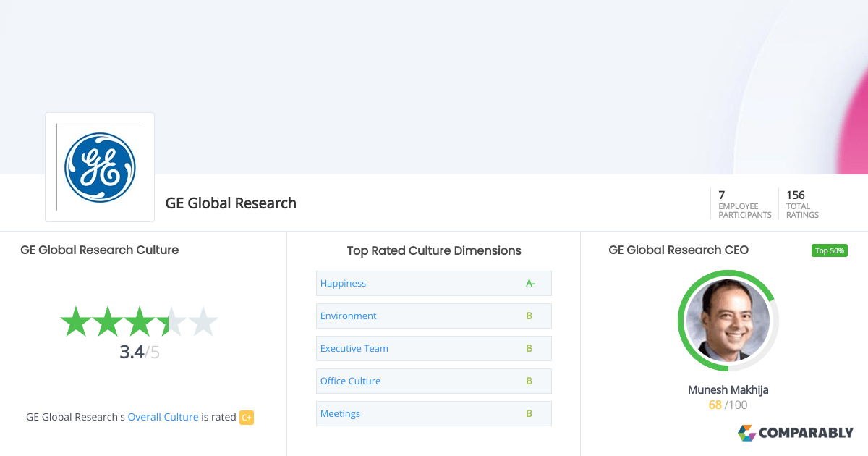Click the green star rating
Screen dimensions: 868x456
click(139, 321)
